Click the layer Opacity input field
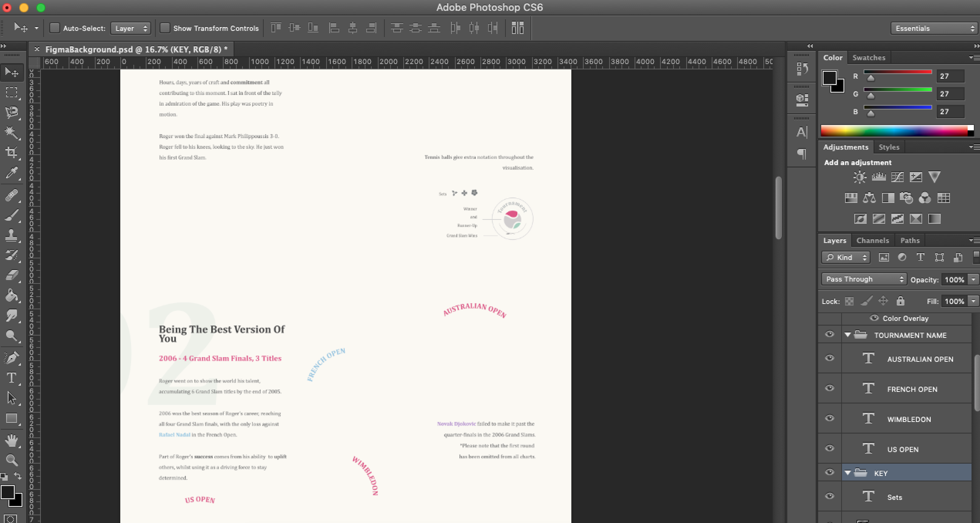 point(954,279)
